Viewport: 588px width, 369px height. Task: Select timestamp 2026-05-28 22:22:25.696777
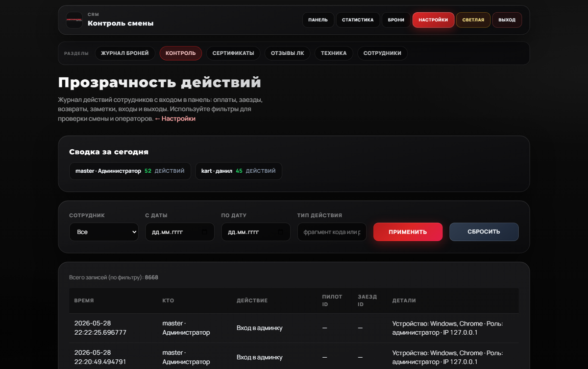click(100, 328)
